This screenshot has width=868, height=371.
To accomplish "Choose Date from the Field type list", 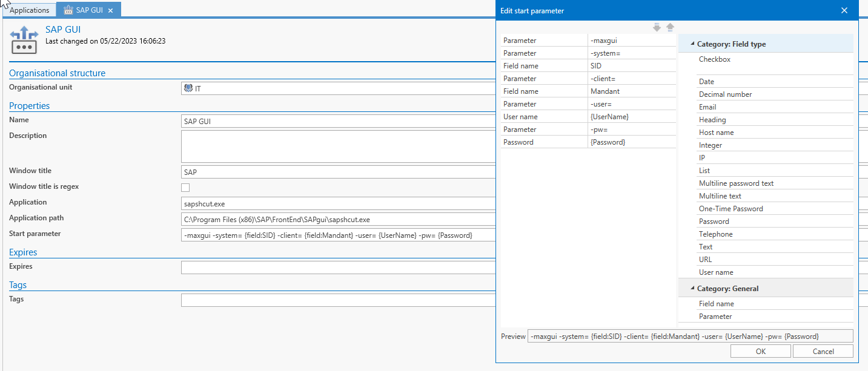I will 775,82.
